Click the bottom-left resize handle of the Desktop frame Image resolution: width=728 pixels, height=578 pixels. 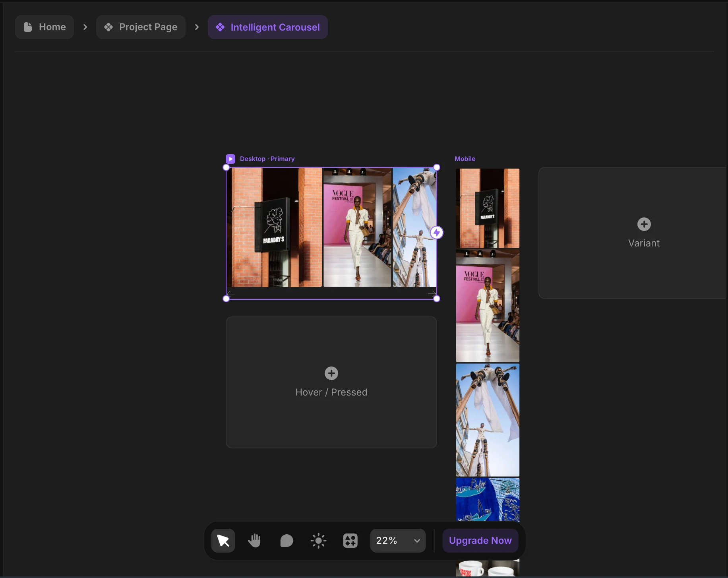(226, 299)
